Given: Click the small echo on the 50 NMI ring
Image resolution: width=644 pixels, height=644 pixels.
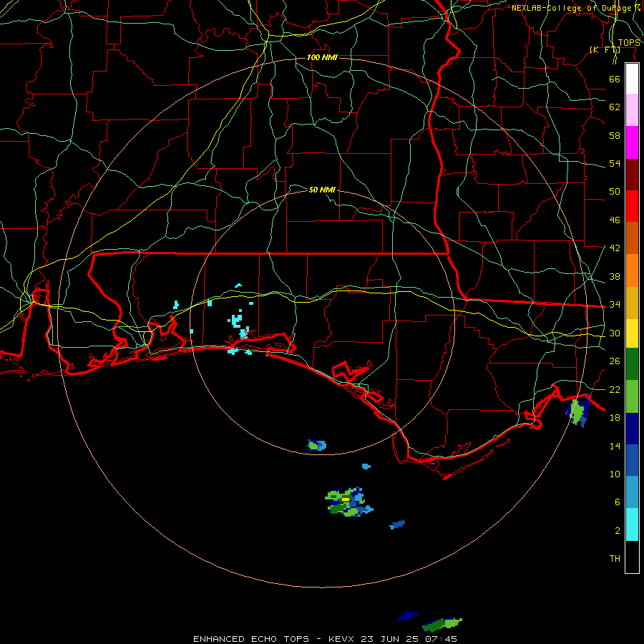Looking at the screenshot, I should (317, 445).
